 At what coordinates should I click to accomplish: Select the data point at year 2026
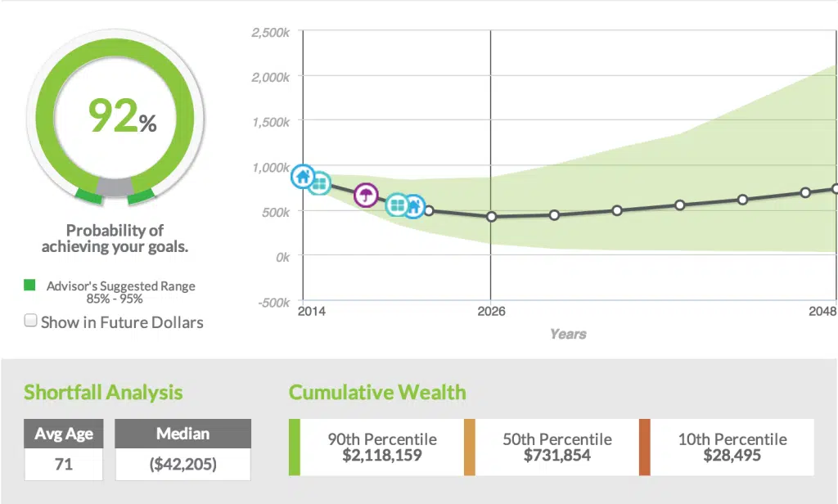point(491,217)
